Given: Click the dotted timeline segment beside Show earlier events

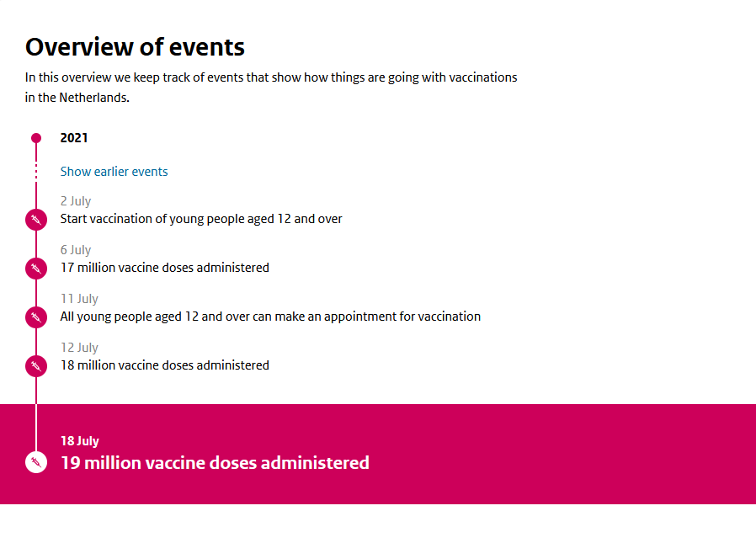Looking at the screenshot, I should (x=36, y=171).
